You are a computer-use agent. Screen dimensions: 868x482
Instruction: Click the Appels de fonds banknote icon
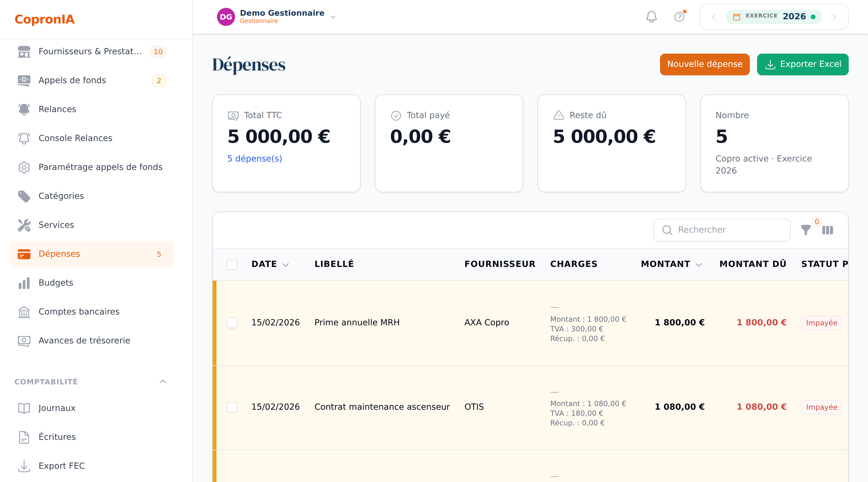[24, 80]
